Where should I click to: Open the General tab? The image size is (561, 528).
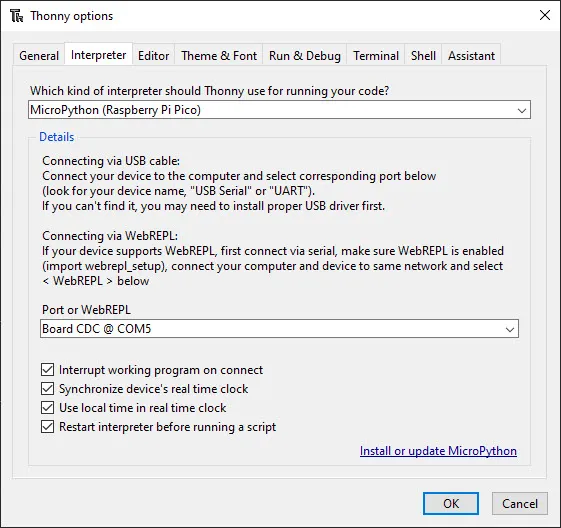(39, 55)
